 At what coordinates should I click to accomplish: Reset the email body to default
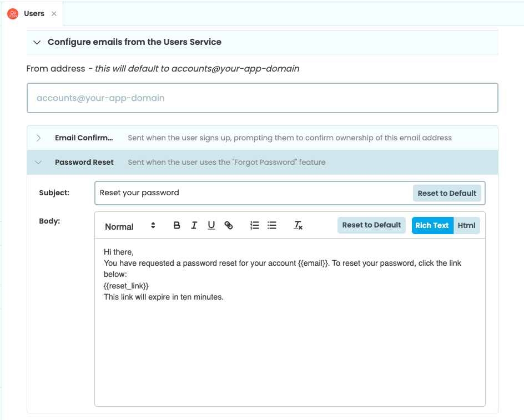pos(371,225)
